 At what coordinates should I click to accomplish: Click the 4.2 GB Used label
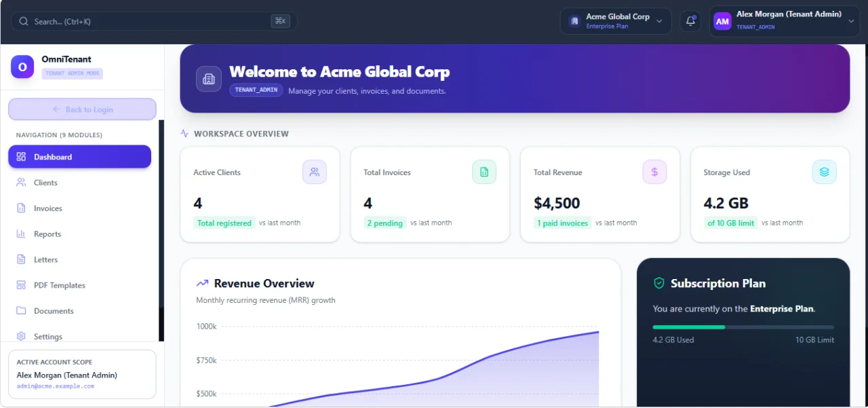coord(673,339)
